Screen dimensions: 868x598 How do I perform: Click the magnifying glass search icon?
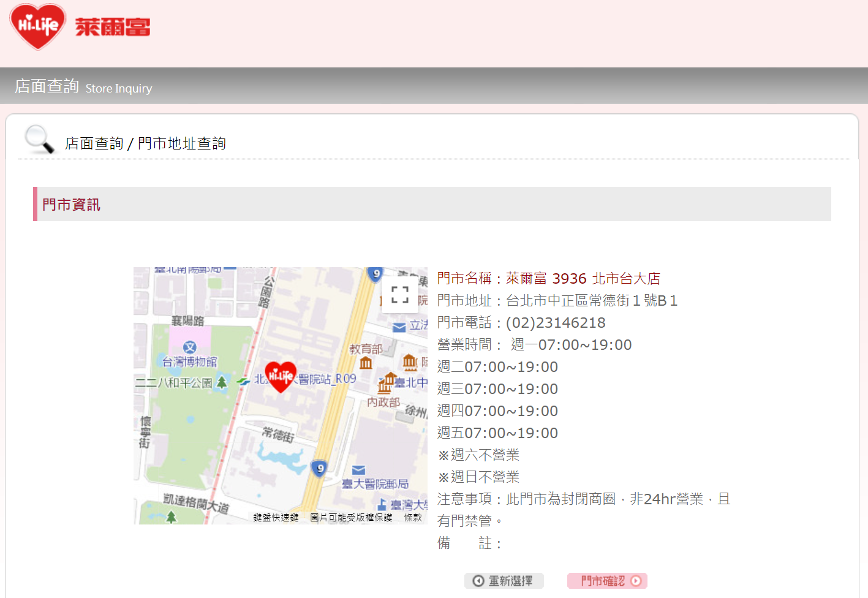(x=40, y=139)
